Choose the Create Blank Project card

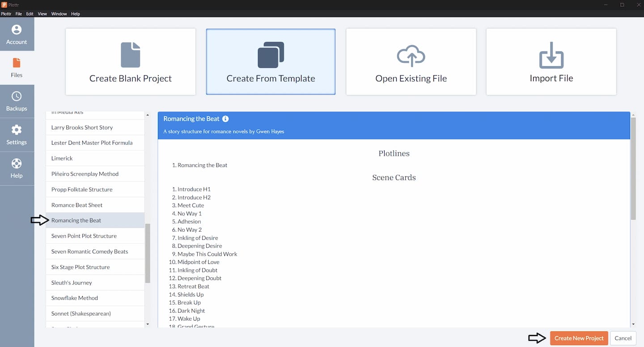[131, 62]
